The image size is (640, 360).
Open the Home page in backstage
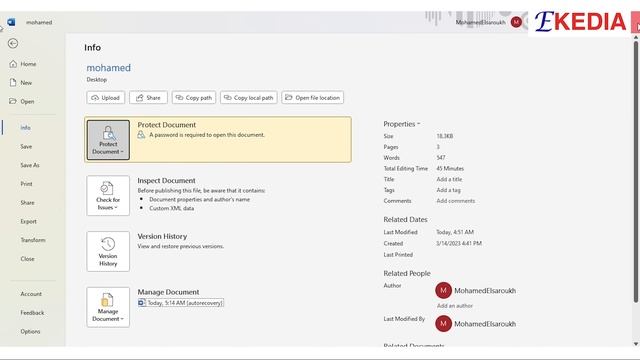click(x=28, y=64)
